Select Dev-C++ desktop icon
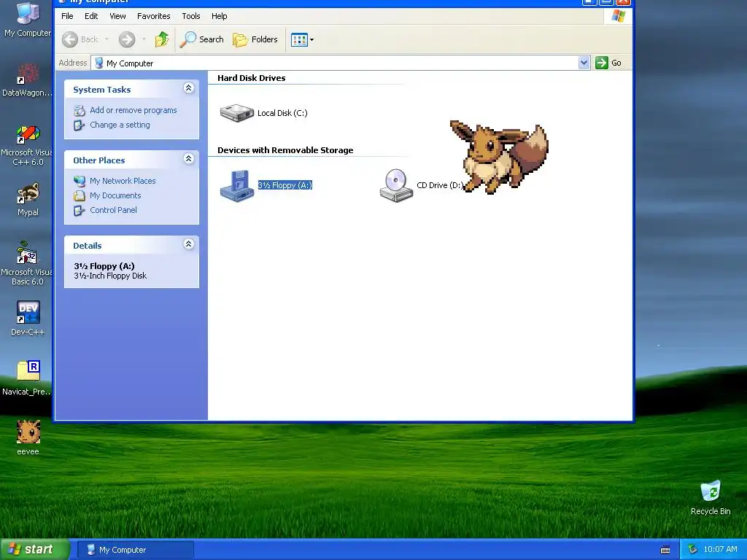 [28, 319]
